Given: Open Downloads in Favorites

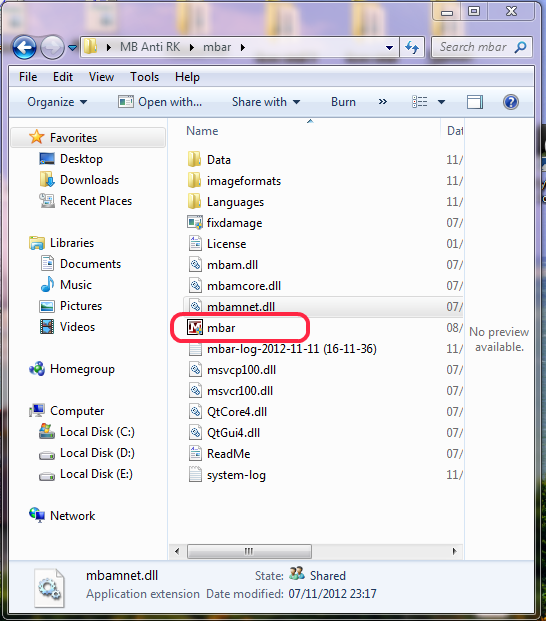Looking at the screenshot, I should point(89,180).
